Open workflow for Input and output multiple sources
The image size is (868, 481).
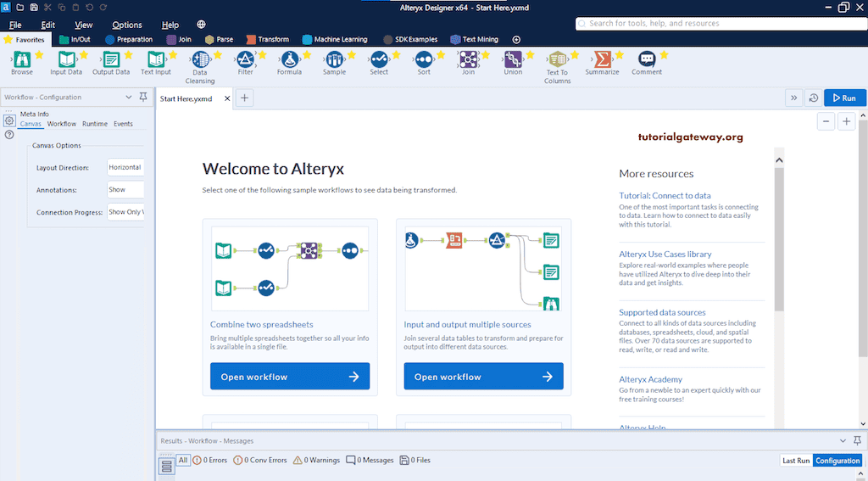(484, 377)
